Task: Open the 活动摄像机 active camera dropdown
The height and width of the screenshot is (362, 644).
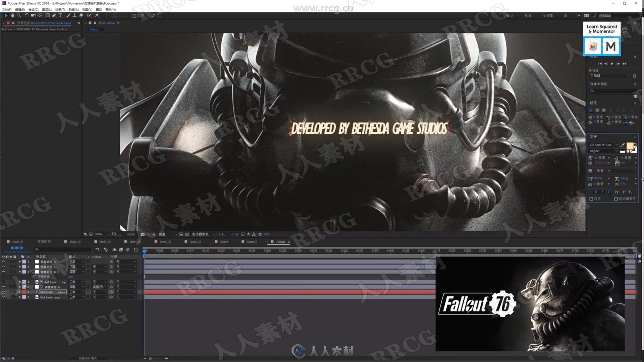Action: pos(203,234)
